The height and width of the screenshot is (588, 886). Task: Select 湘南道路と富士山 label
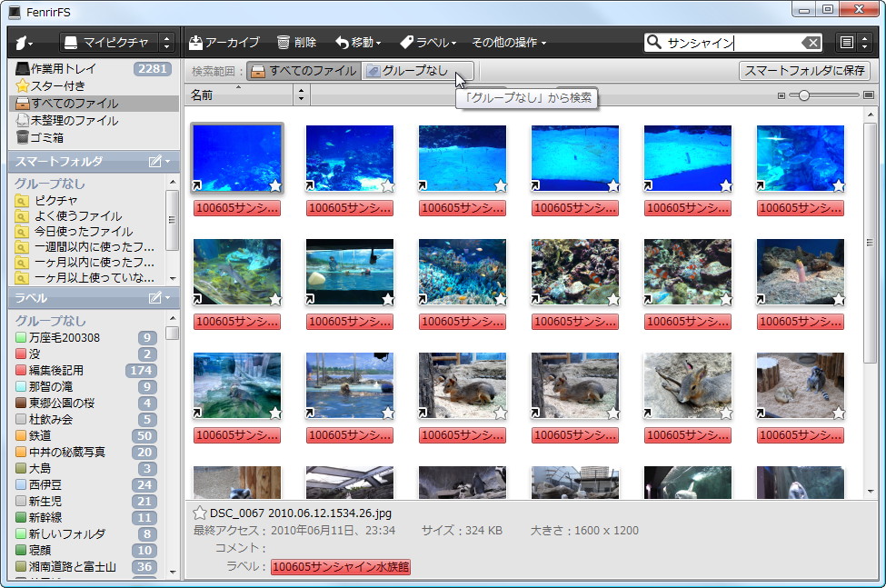tap(86, 566)
